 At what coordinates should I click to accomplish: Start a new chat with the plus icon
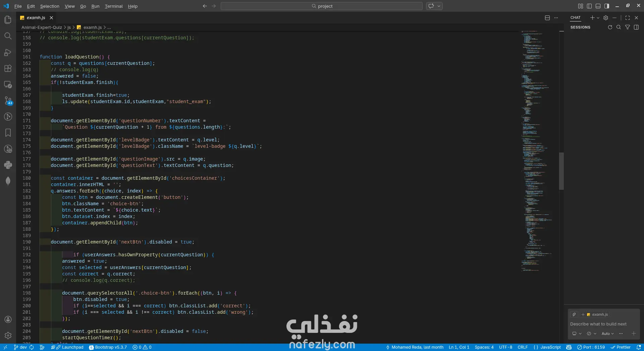coord(592,18)
